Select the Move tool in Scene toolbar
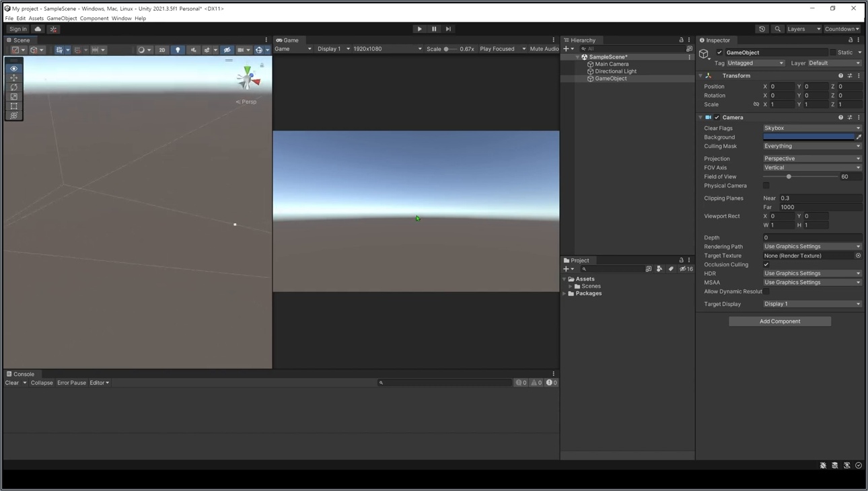868x491 pixels. [x=14, y=78]
